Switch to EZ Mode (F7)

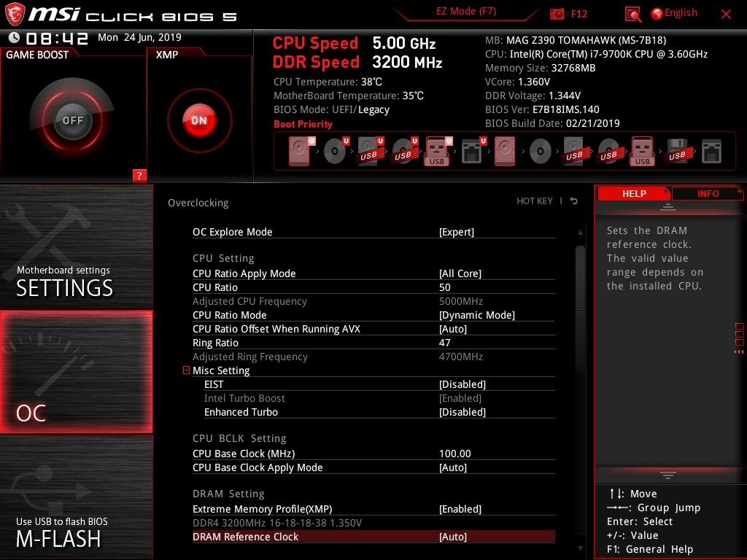[466, 12]
